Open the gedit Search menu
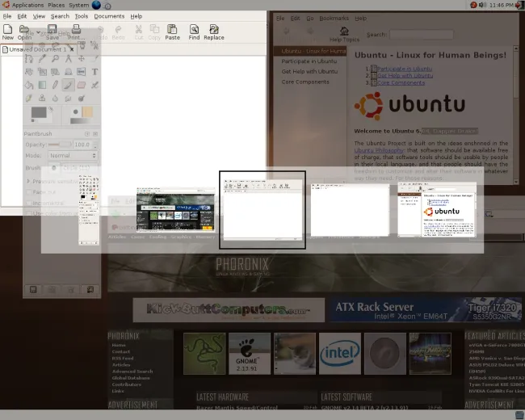This screenshot has height=420, width=525. [x=60, y=16]
